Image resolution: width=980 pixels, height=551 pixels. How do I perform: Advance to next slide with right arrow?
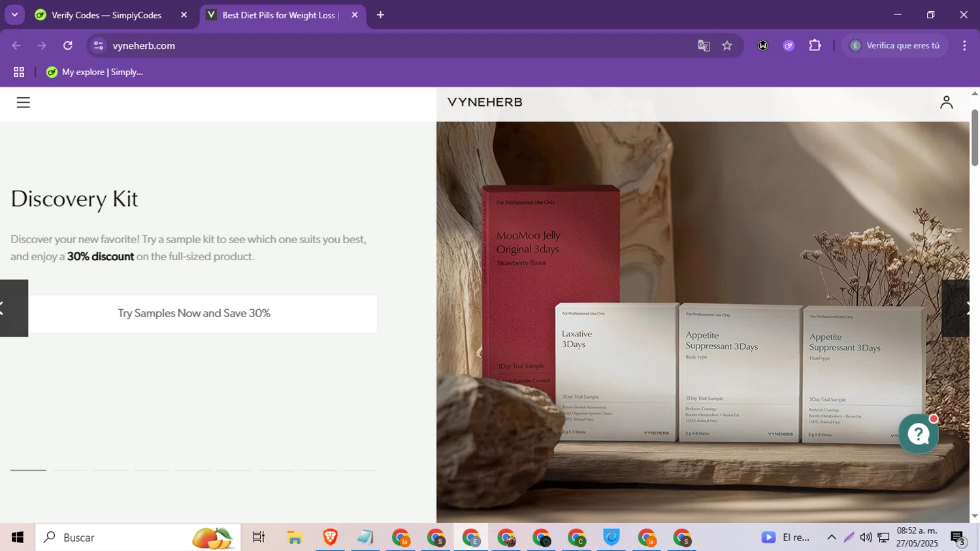coord(956,308)
